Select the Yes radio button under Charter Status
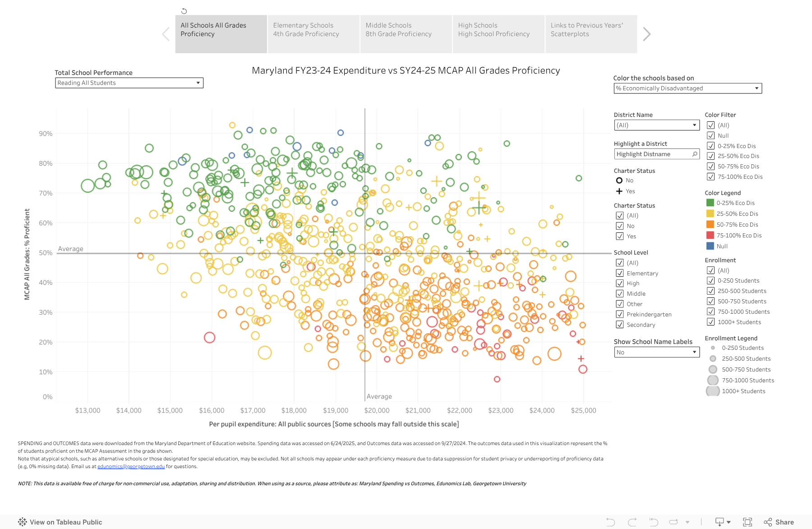Image resolution: width=812 pixels, height=529 pixels. [x=618, y=191]
